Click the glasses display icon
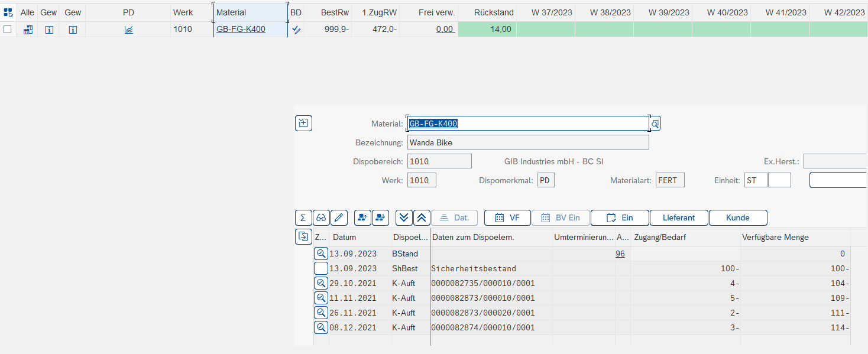Viewport: 868px width, 354px height. pos(321,217)
